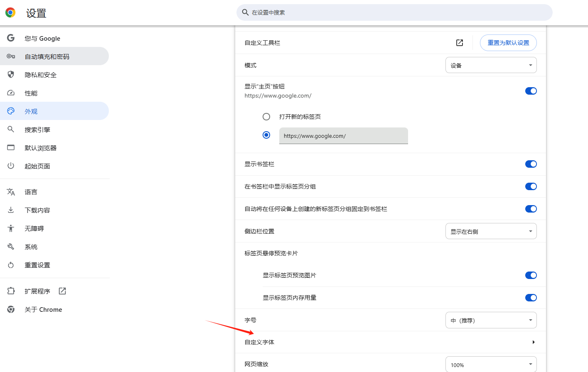Viewport: 588px width, 372px height.
Task: Open 默认浏览器 settings section
Action: point(54,148)
